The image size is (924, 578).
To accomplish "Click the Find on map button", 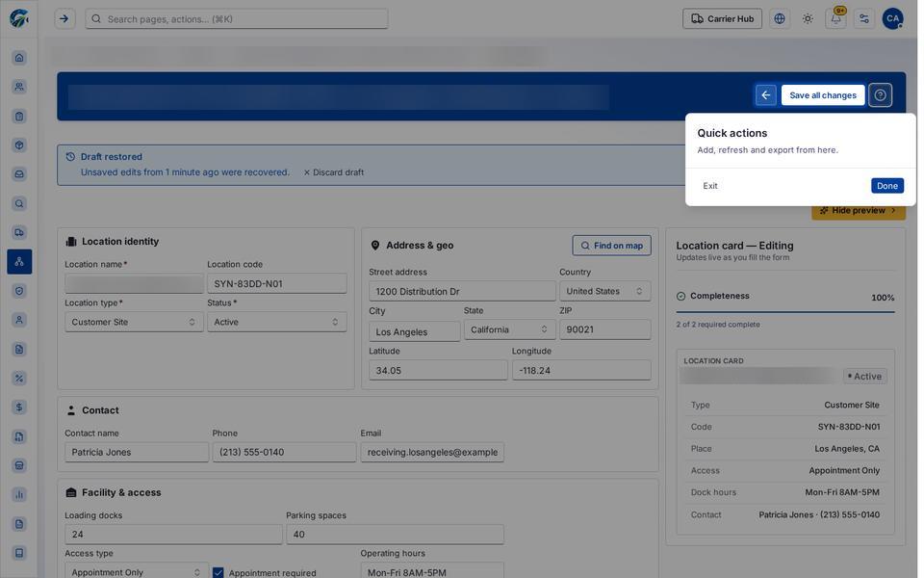I will [612, 246].
